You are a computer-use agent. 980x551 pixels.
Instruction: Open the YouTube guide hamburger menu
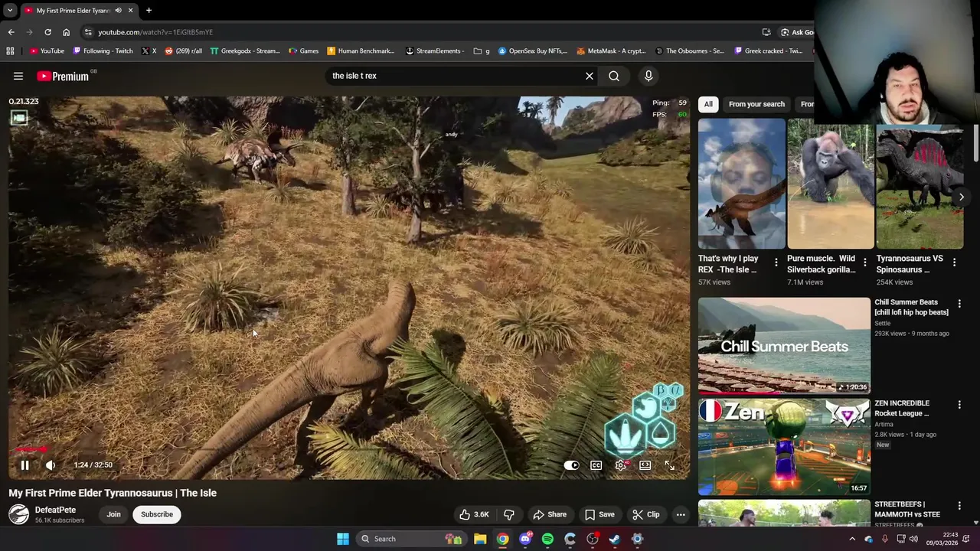tap(18, 76)
